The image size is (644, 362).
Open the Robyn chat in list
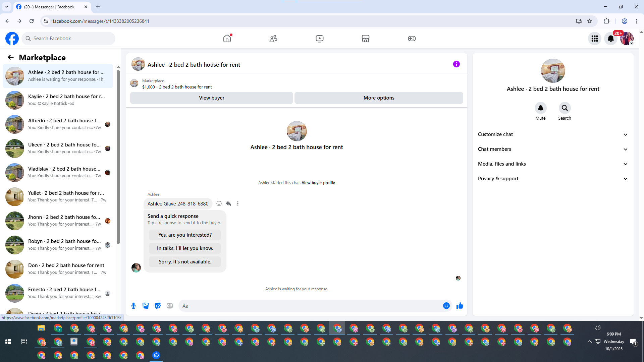58,245
